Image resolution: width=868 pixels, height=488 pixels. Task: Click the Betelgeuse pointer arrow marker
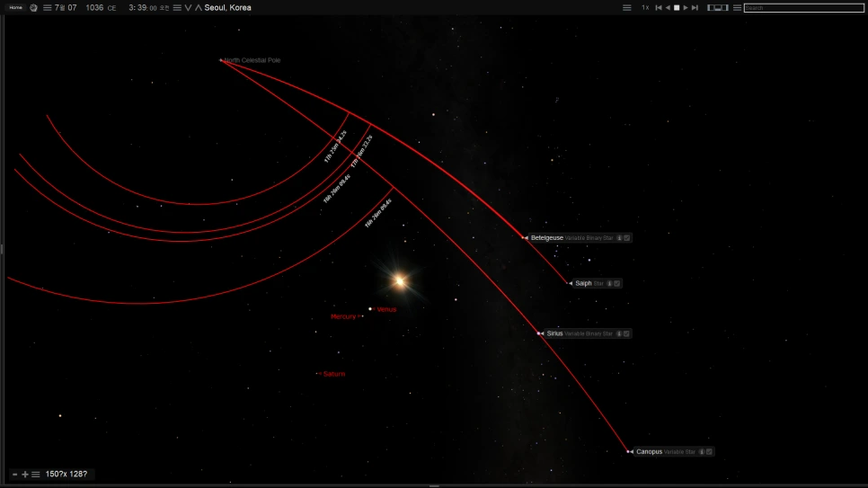click(526, 238)
